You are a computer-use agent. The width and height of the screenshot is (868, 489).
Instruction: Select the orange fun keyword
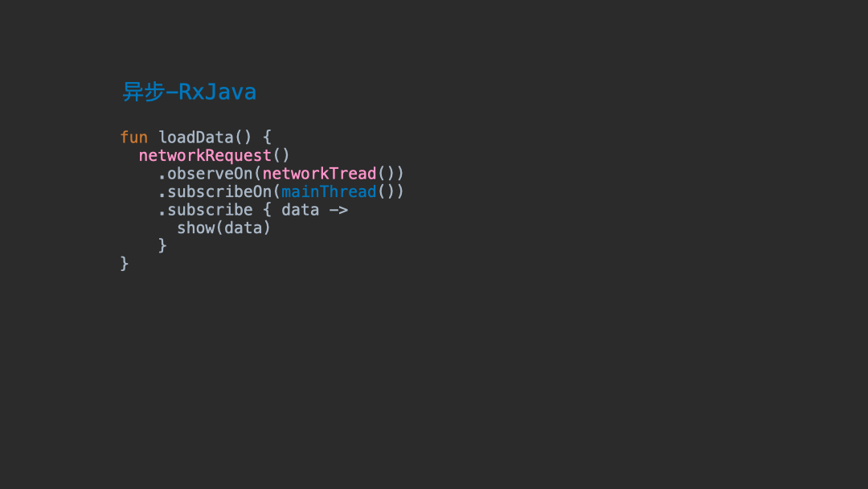pos(134,138)
